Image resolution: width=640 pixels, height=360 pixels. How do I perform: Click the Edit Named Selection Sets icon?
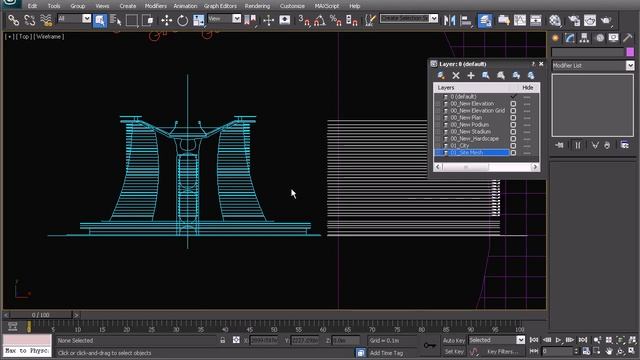370,20
